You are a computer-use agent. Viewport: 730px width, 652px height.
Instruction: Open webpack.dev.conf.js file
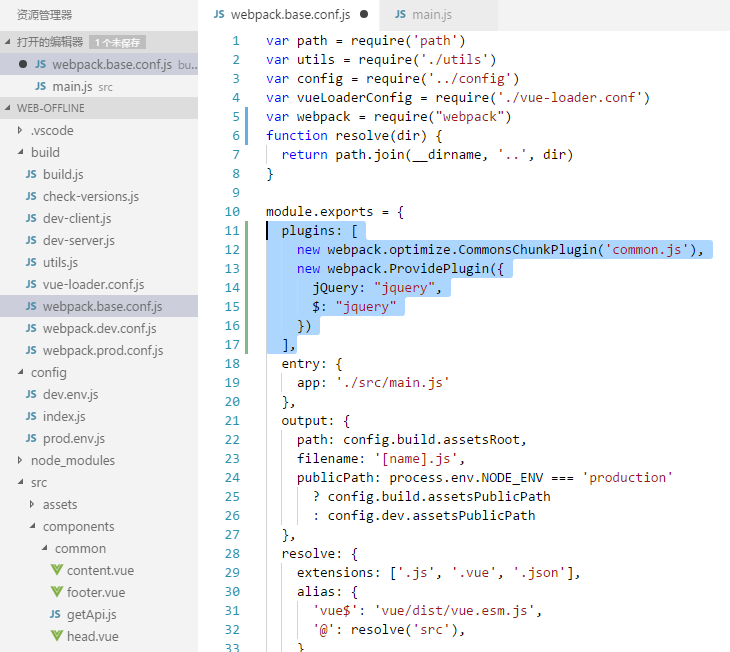click(x=99, y=328)
